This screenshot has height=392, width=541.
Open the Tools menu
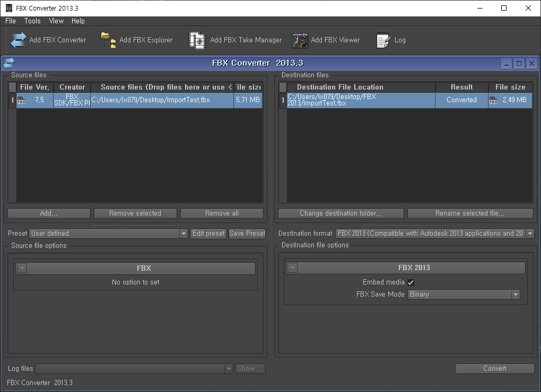32,21
